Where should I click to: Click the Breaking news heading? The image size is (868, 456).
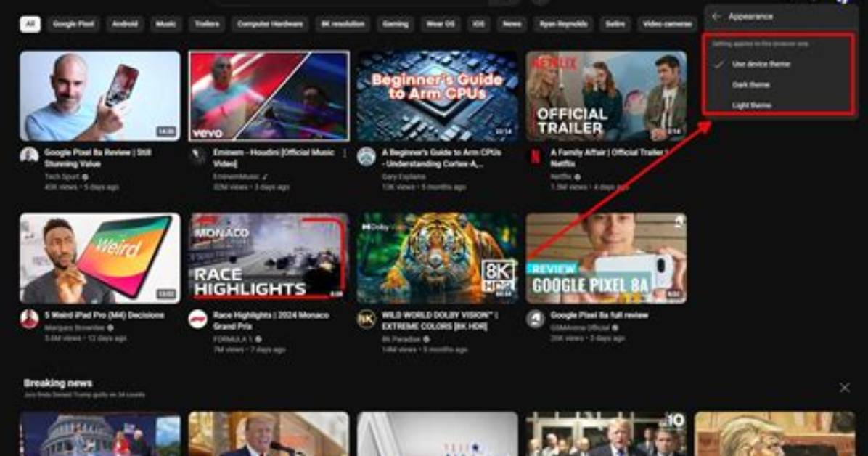point(57,383)
